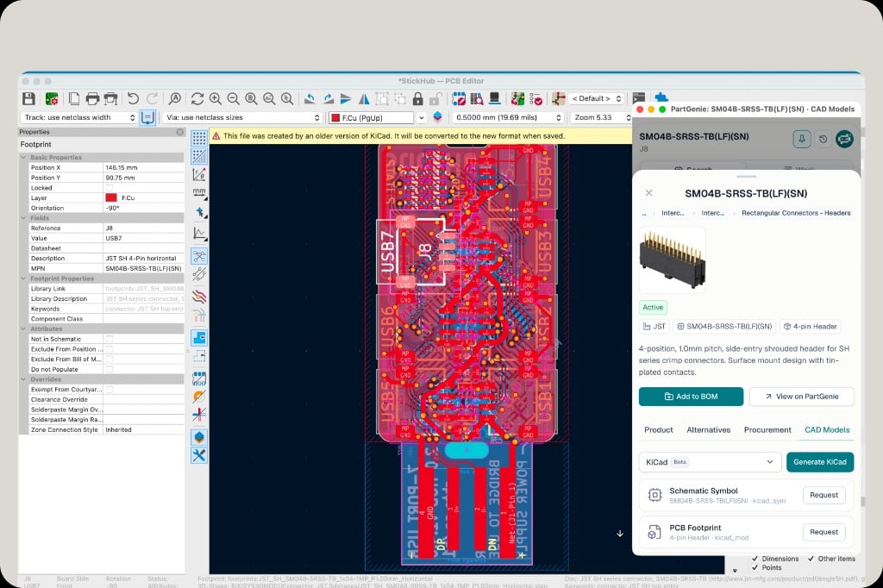Open Board Setup from the top toolbar
The height and width of the screenshot is (588, 883).
click(52, 98)
